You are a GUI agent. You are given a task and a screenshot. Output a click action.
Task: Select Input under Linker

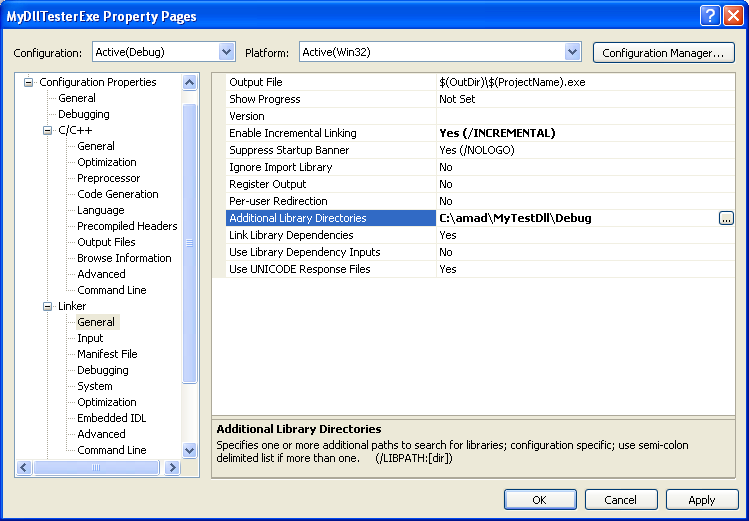pyautogui.click(x=90, y=338)
